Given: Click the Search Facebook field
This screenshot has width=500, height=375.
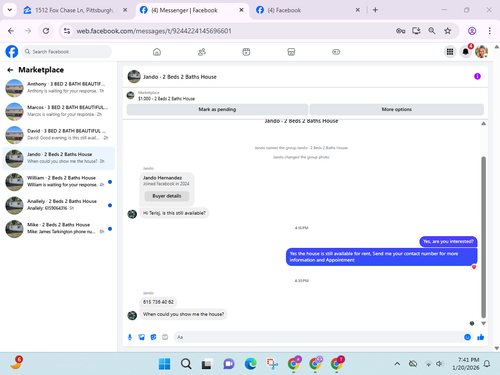Looking at the screenshot, I should coord(67,52).
